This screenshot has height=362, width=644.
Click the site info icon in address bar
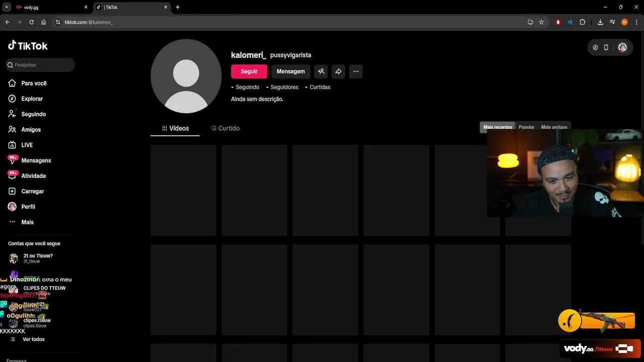(58, 22)
